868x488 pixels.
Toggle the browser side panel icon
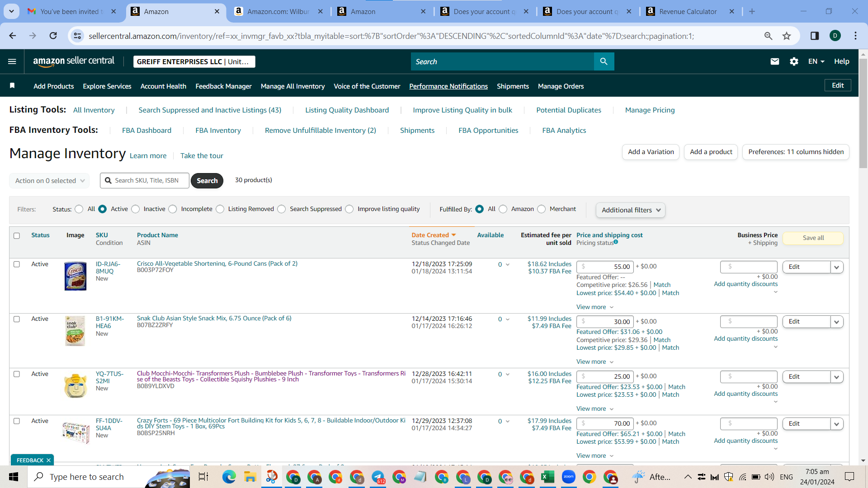[815, 36]
